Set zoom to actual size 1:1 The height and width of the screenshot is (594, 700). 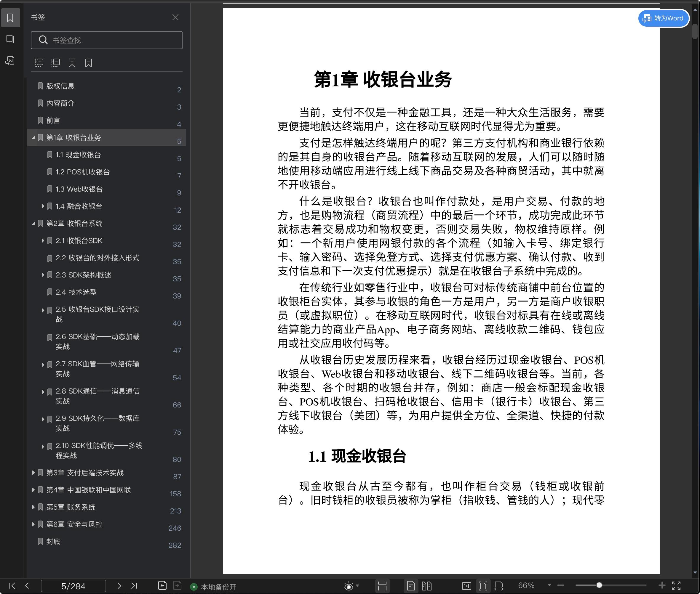[467, 586]
